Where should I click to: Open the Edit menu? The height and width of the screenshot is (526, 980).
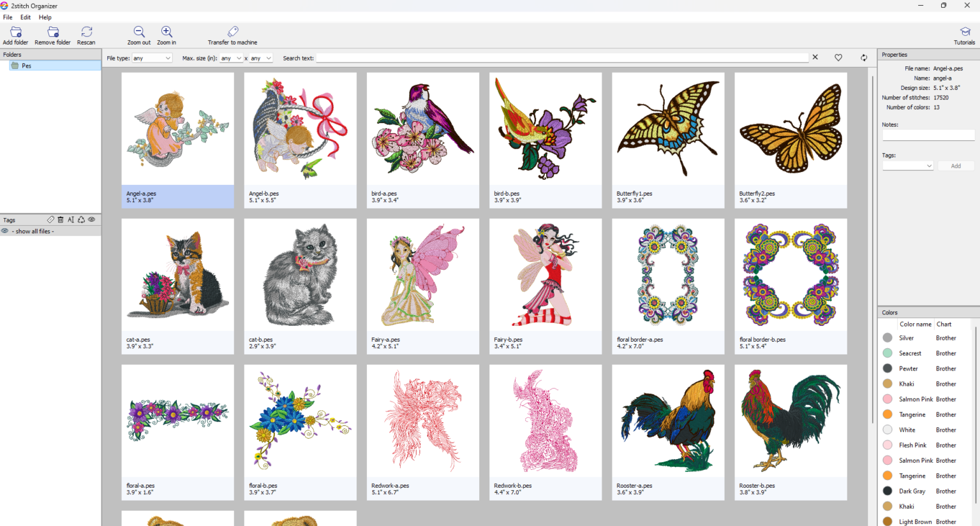(25, 17)
